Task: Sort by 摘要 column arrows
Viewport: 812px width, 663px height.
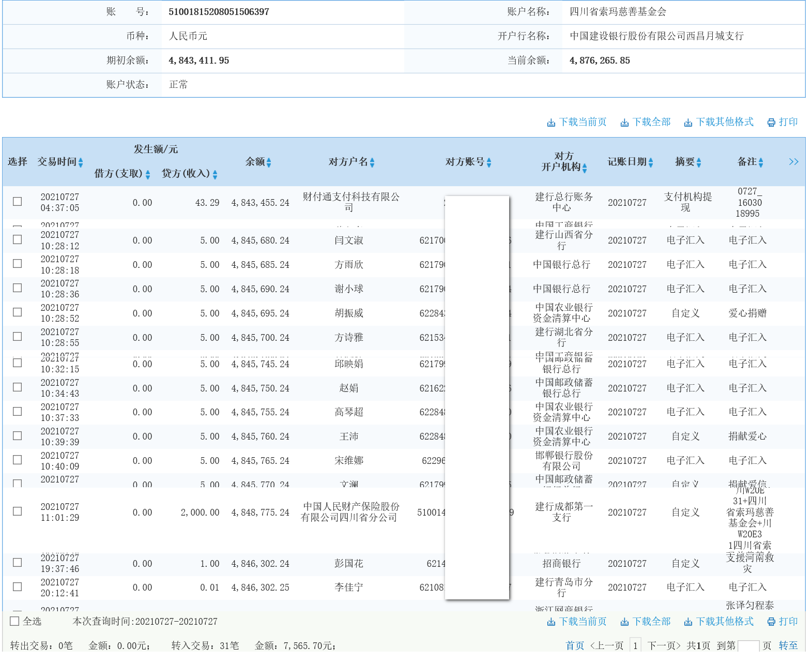Action: [x=699, y=162]
